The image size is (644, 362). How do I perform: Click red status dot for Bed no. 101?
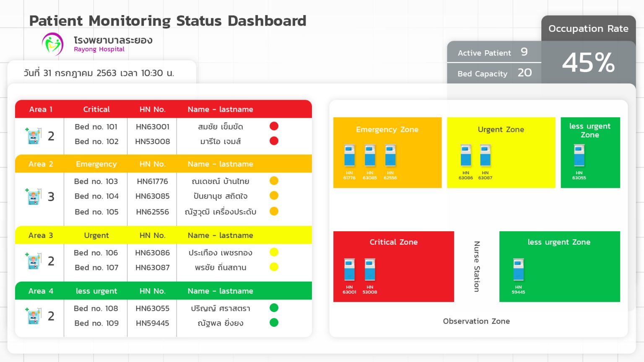pos(274,126)
